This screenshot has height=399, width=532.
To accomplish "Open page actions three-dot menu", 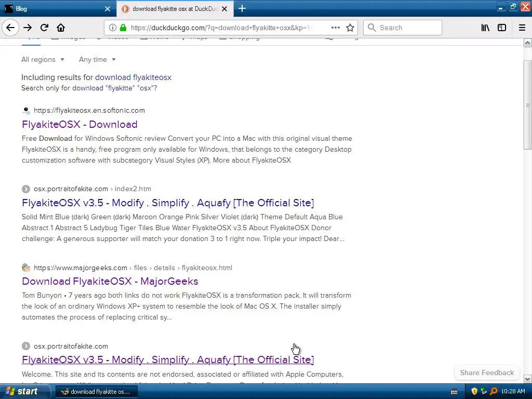I will click(335, 28).
